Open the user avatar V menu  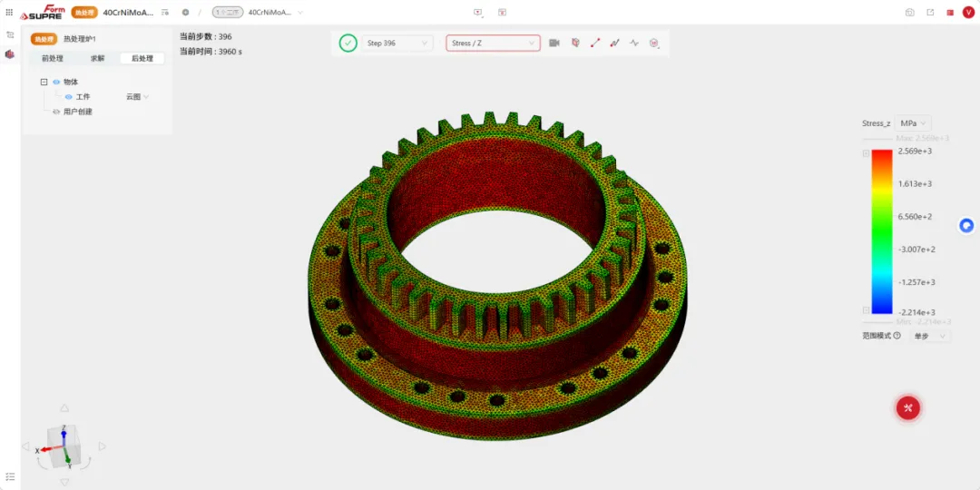968,12
